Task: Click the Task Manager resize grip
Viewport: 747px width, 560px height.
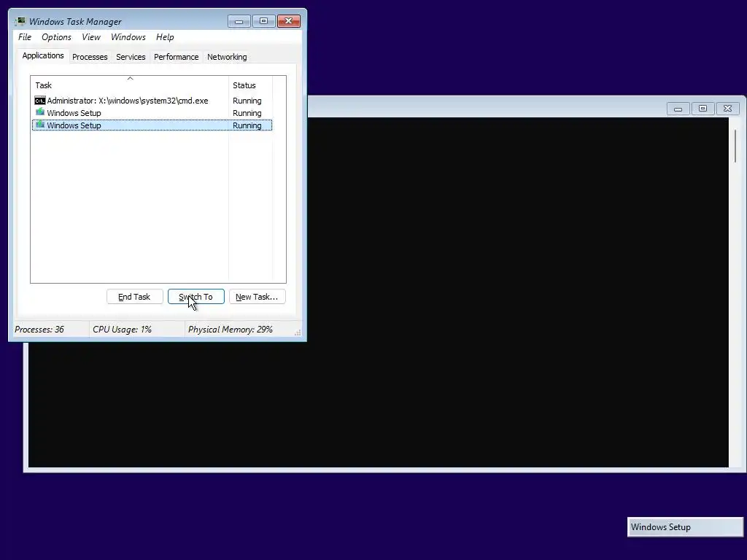Action: click(x=298, y=332)
